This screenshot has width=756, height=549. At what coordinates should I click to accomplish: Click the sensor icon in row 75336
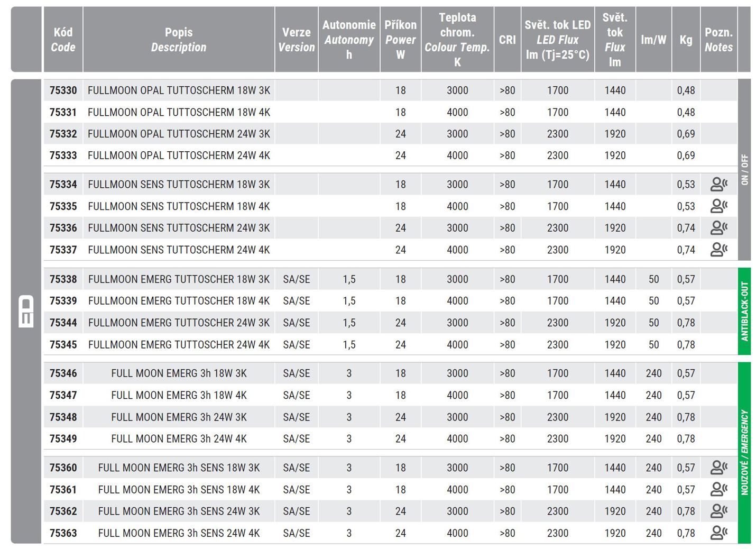coord(718,228)
